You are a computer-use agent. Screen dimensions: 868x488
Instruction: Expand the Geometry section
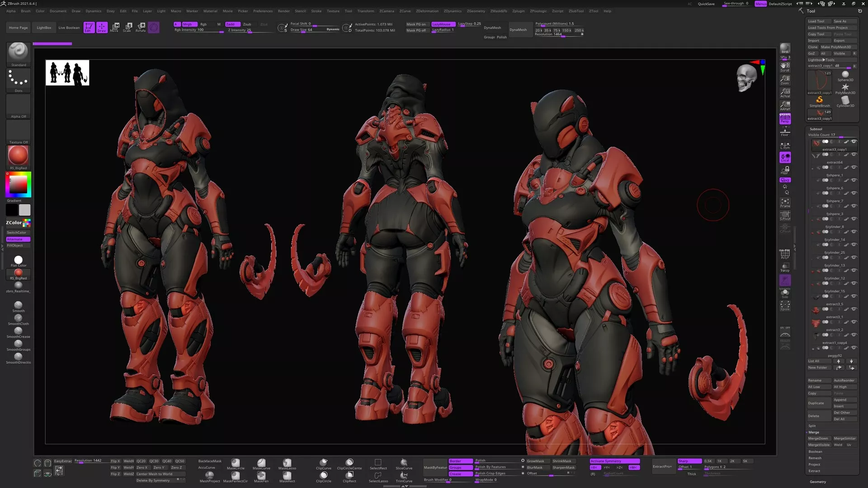(x=818, y=482)
